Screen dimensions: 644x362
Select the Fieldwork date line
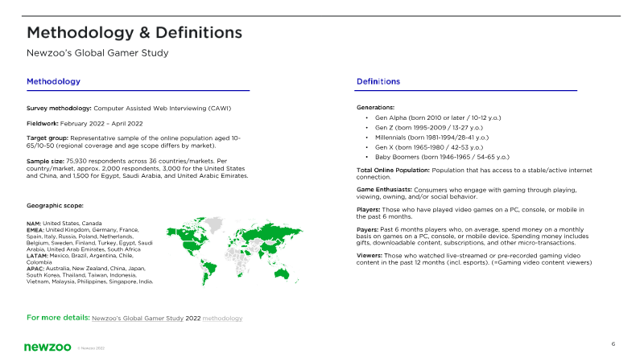(85, 123)
